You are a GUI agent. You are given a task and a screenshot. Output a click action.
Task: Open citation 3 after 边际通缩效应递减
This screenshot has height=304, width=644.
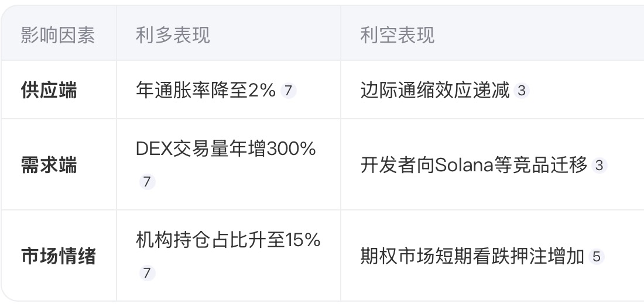point(522,90)
